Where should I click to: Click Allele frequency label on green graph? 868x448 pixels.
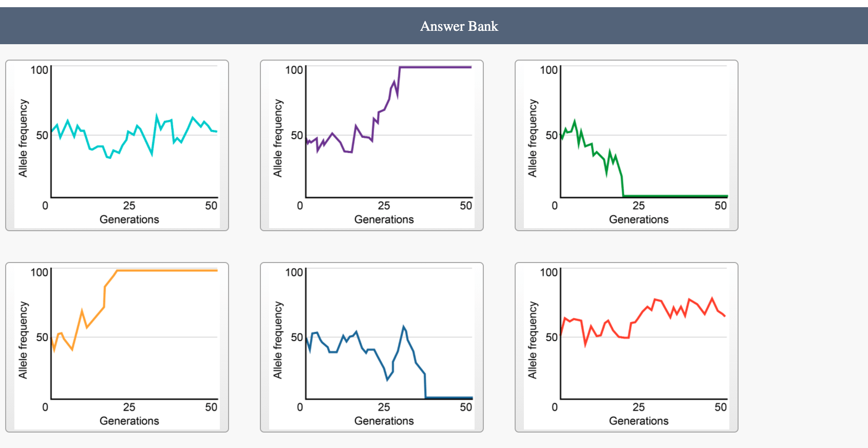(532, 138)
